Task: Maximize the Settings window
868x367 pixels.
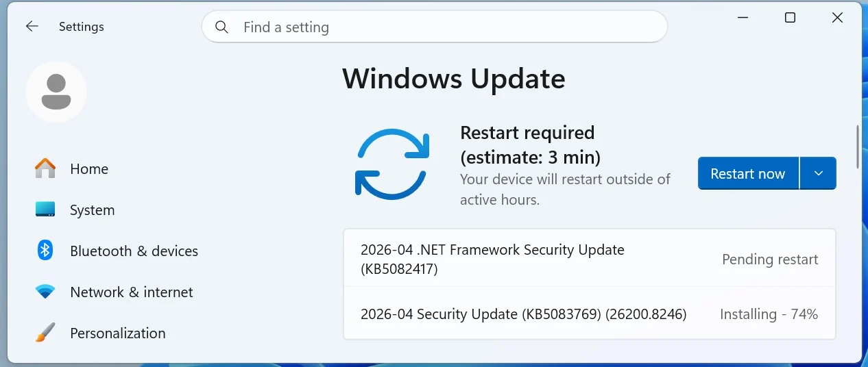Action: click(790, 18)
